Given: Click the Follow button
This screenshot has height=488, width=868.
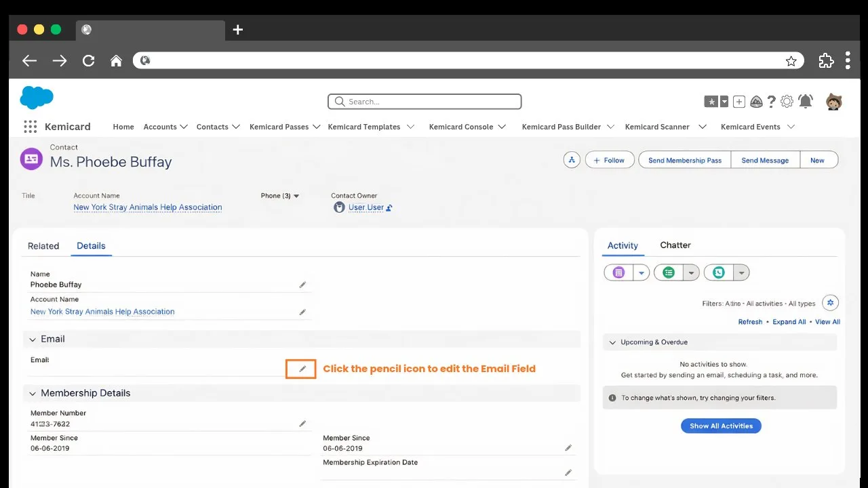Looking at the screenshot, I should point(610,160).
